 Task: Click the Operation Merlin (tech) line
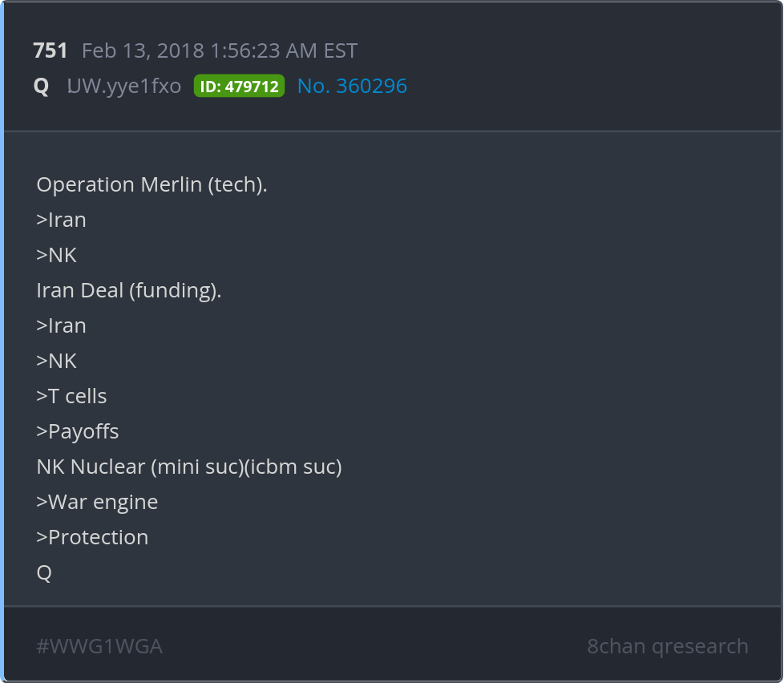click(152, 184)
